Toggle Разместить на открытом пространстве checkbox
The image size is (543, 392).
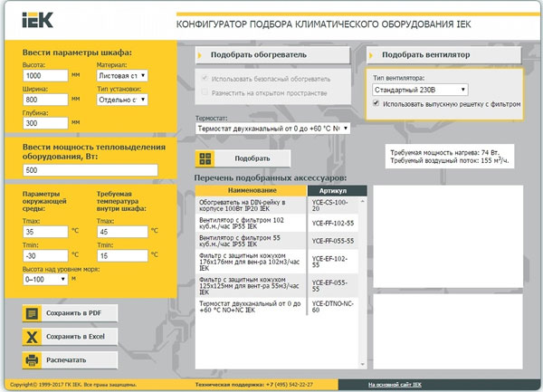click(x=205, y=92)
